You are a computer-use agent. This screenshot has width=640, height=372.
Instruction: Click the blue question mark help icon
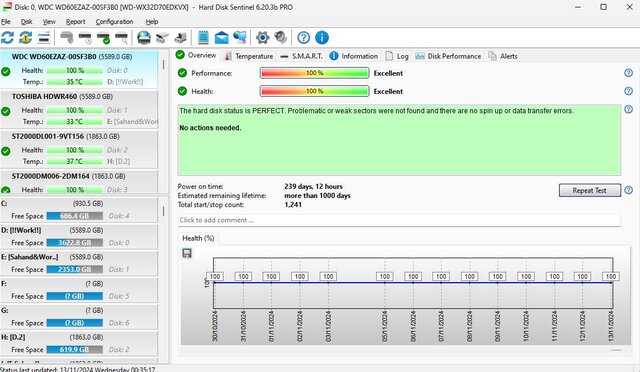(x=303, y=38)
